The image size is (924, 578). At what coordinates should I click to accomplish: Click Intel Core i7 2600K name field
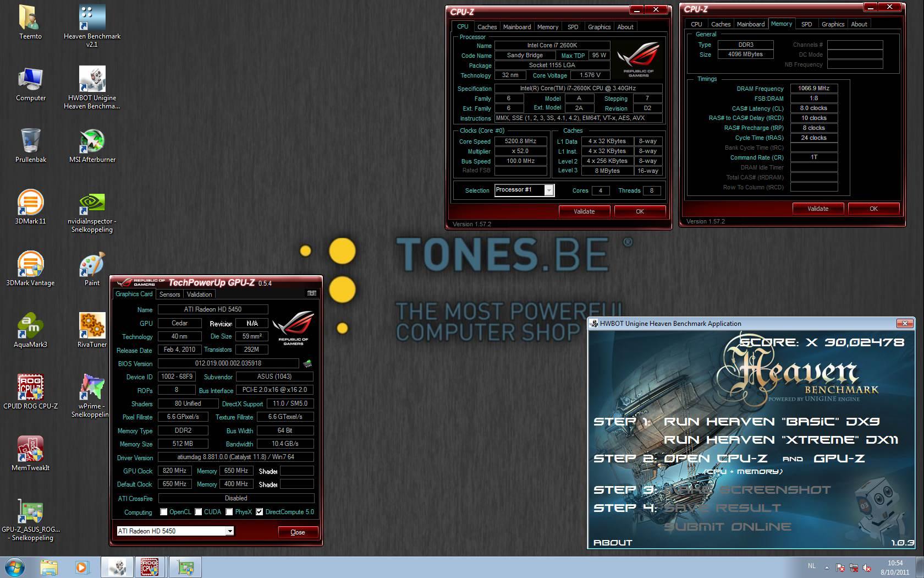tap(552, 45)
